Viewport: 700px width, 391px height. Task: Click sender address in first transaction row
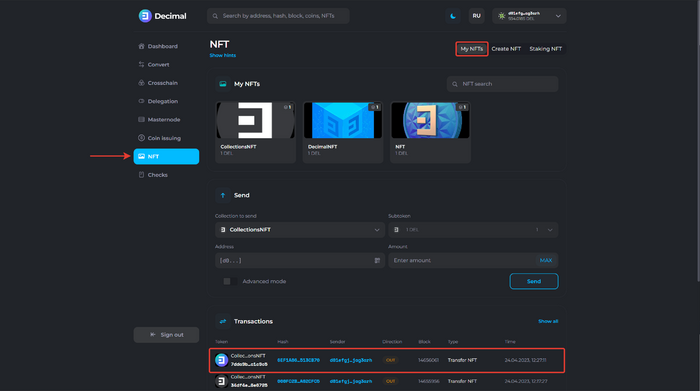point(350,360)
